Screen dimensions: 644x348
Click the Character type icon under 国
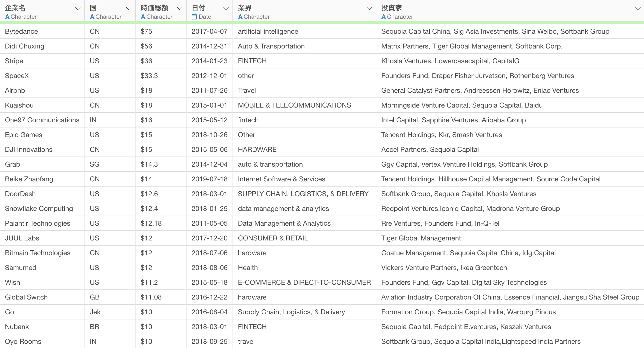[x=92, y=17]
